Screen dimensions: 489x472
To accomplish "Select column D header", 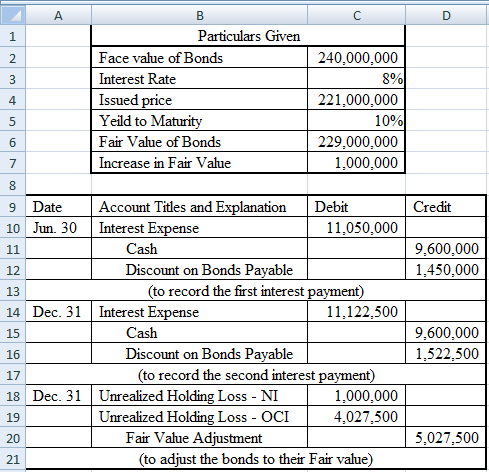I will 447,15.
